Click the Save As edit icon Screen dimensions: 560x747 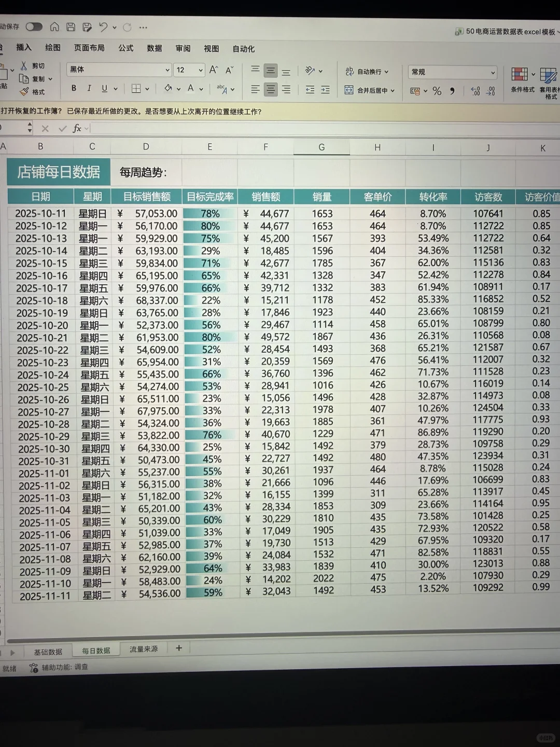click(x=87, y=27)
